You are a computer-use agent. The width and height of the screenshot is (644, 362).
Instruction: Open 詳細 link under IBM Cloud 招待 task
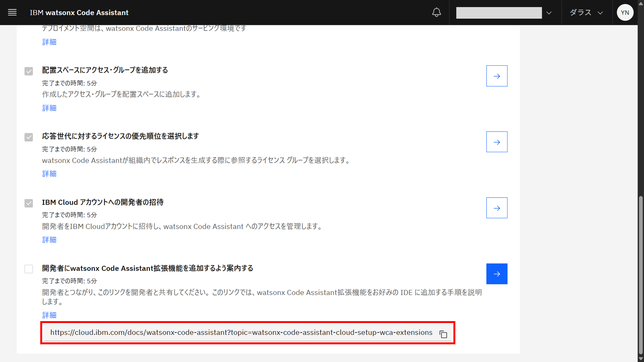tap(49, 240)
